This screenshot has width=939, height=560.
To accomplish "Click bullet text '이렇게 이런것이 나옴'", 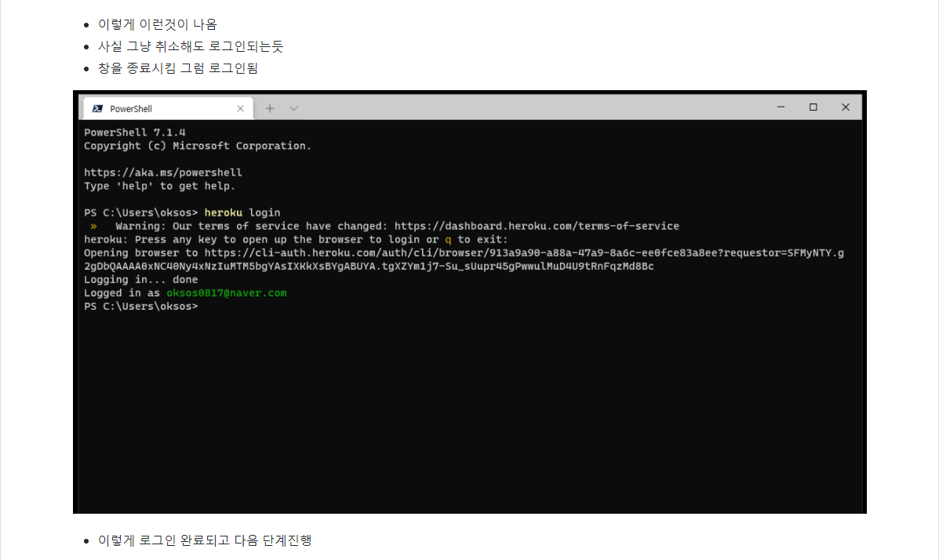I will pos(158,24).
